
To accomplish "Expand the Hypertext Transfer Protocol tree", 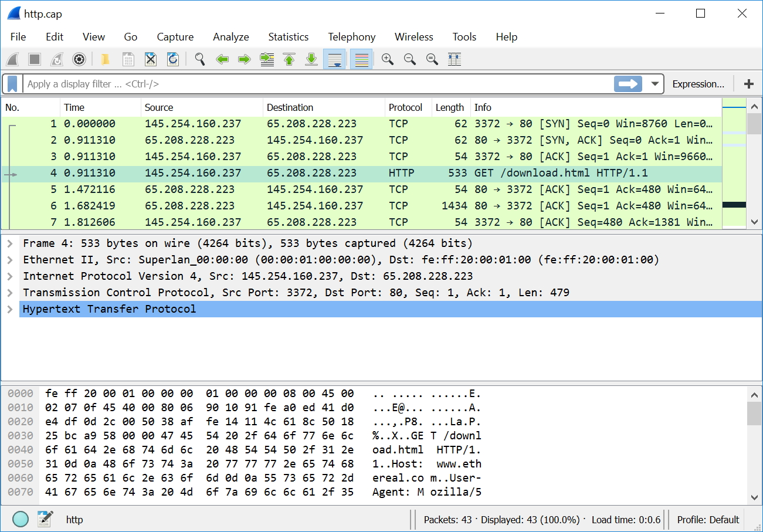I will click(10, 309).
